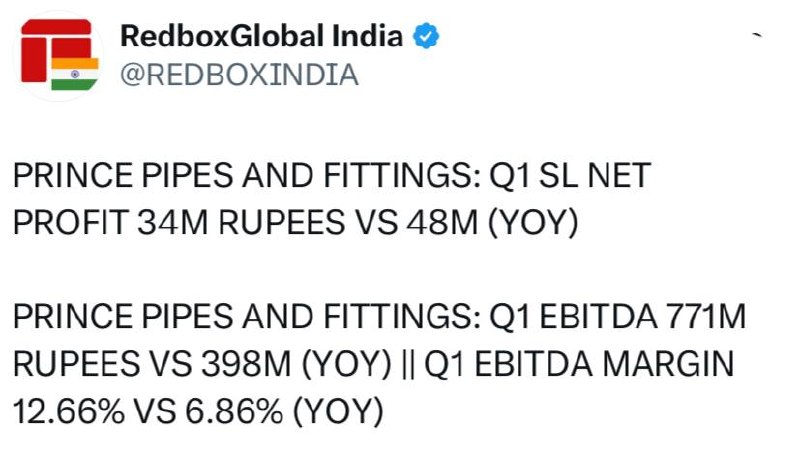Click the 6.86% prior-year margin figure
Viewport: 800px width, 456px height.
234,412
